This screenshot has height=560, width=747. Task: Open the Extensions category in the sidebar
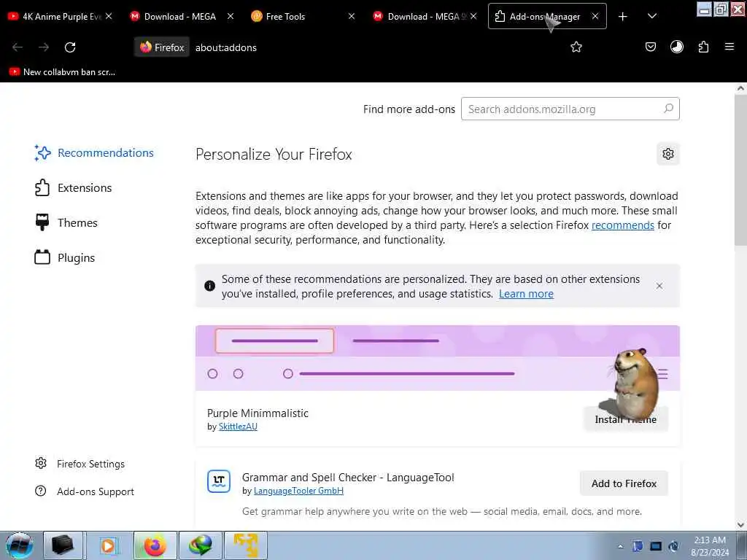coord(74,187)
